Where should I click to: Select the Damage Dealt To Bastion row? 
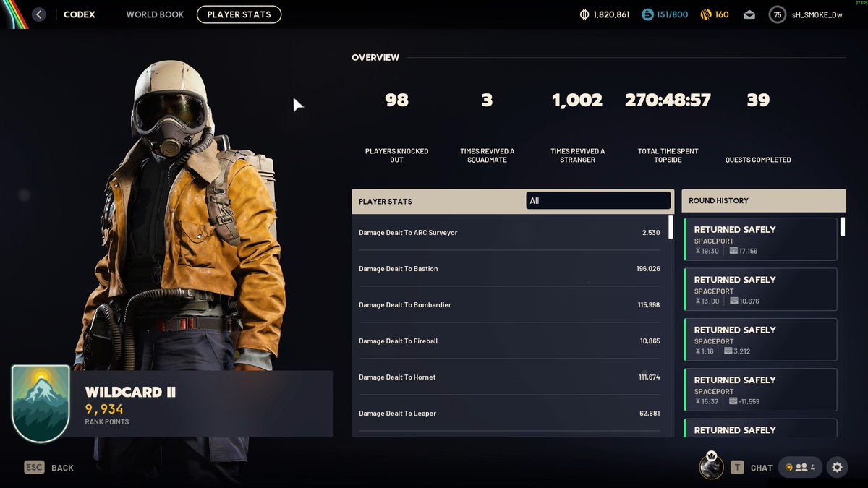pos(509,269)
